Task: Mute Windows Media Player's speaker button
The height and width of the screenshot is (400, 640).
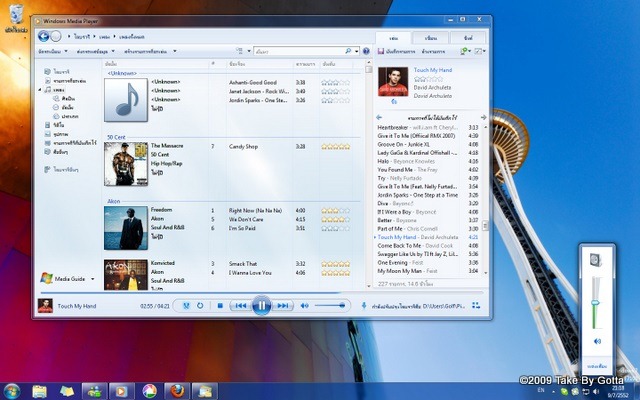Action: coord(304,306)
